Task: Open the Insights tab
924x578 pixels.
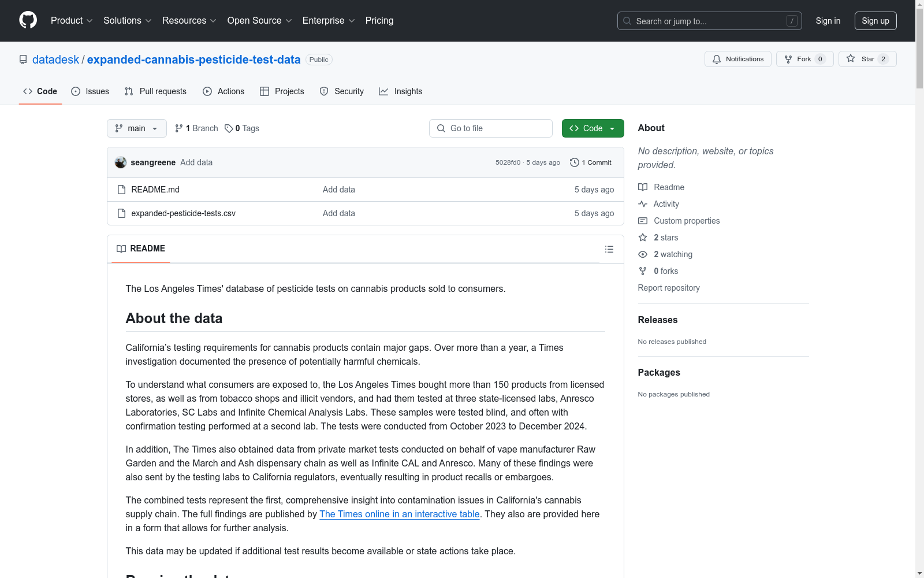Action: tap(400, 91)
